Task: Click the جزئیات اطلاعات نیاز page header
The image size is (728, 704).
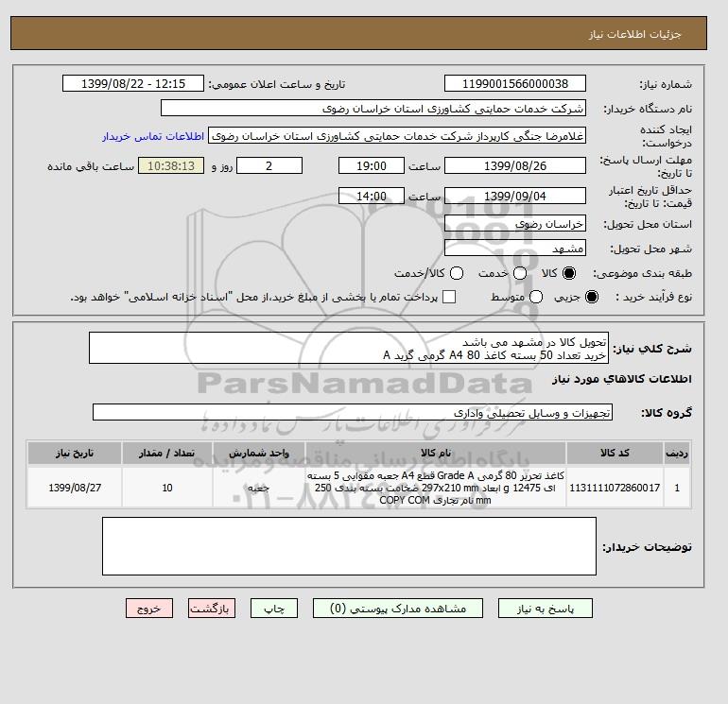Action: (634, 34)
